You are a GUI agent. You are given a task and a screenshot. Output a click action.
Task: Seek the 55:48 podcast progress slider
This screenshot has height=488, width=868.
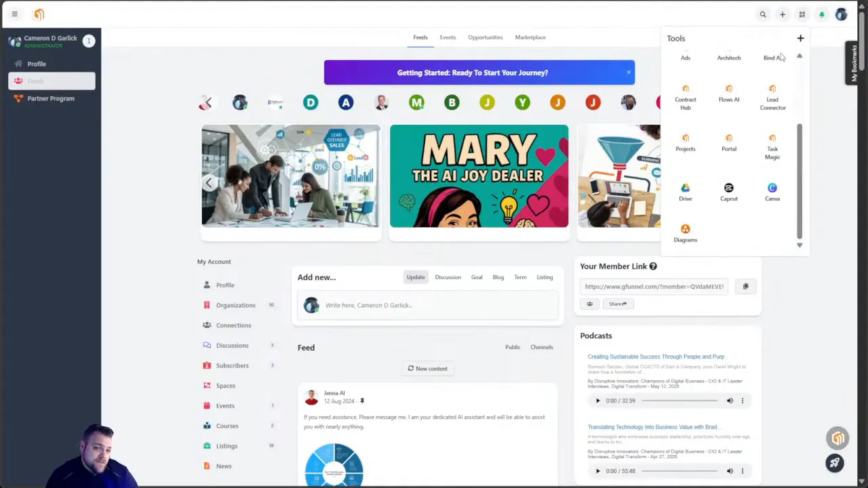[679, 471]
